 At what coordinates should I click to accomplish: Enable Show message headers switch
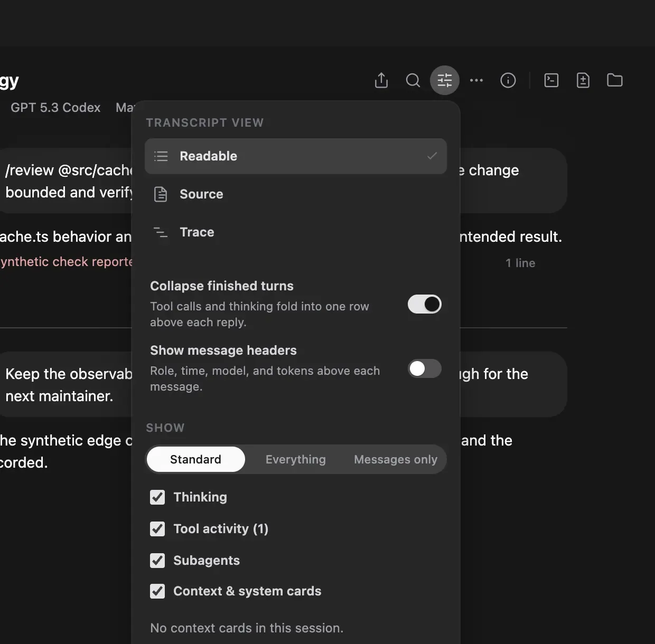pyautogui.click(x=425, y=368)
